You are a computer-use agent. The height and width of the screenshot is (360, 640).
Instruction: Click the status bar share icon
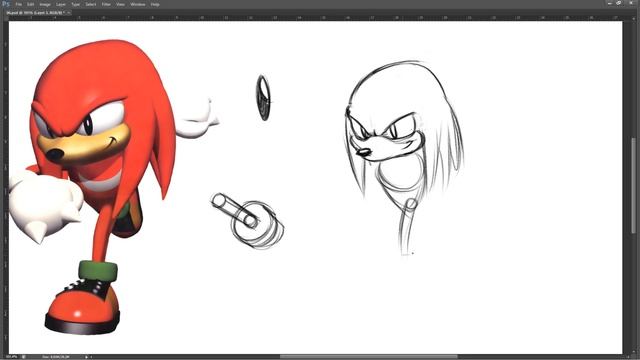pyautogui.click(x=23, y=357)
